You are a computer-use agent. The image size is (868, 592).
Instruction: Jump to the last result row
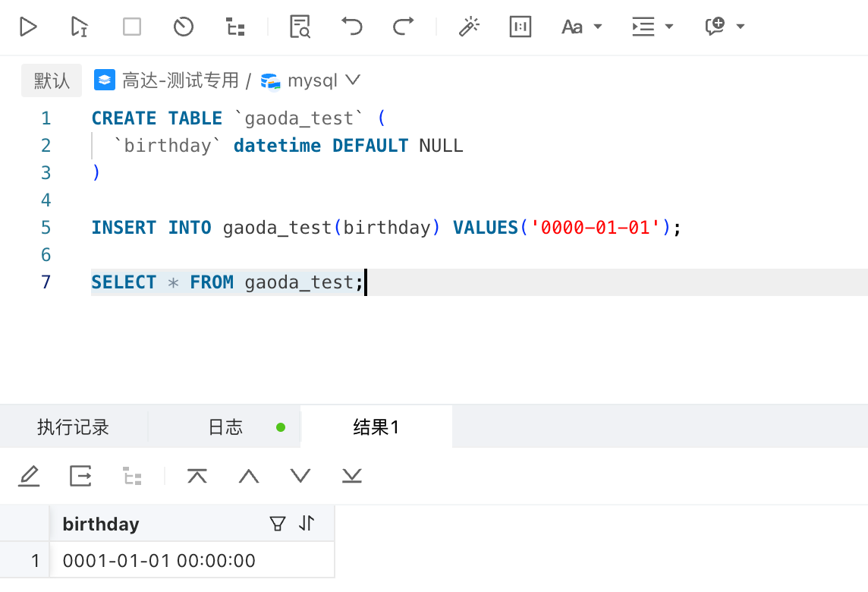[351, 476]
